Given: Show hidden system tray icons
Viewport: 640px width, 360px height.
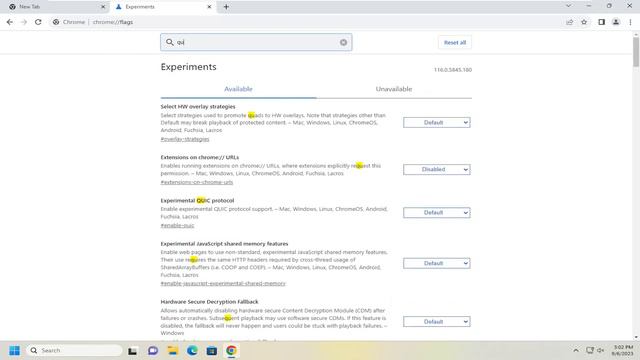Looking at the screenshot, I should point(576,350).
